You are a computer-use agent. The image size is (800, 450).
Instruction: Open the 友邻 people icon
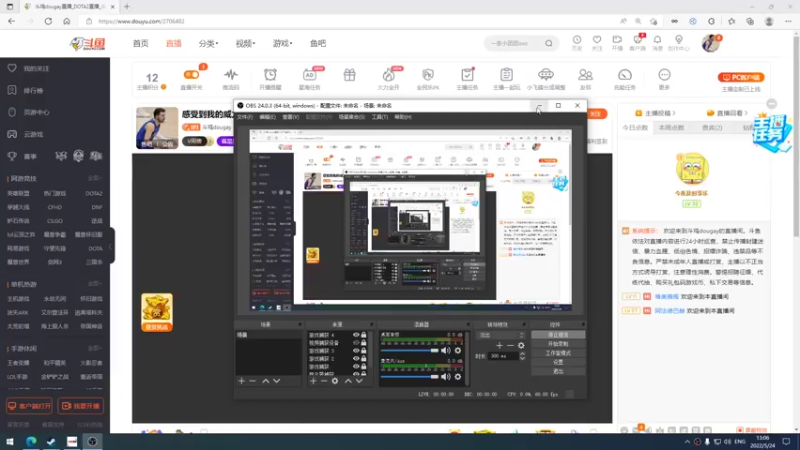(585, 75)
